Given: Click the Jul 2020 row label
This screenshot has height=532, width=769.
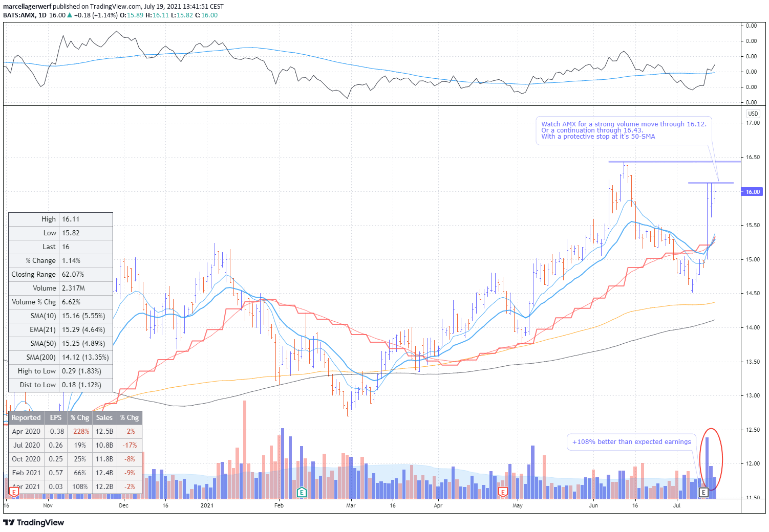Looking at the screenshot, I should point(26,445).
